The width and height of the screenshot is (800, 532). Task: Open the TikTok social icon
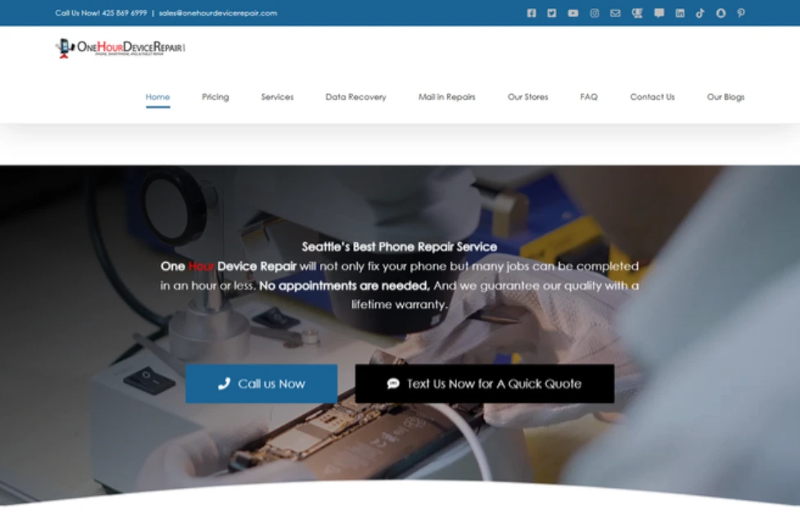click(700, 13)
